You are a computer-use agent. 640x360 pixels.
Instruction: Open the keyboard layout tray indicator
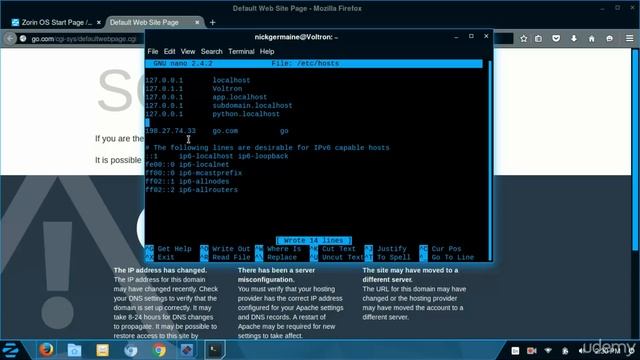click(515, 351)
